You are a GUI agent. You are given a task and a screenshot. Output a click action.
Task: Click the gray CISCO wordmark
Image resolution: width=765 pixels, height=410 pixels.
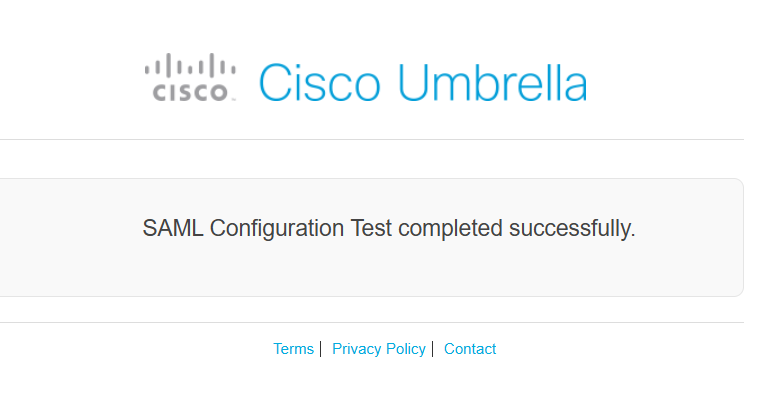[x=192, y=93]
